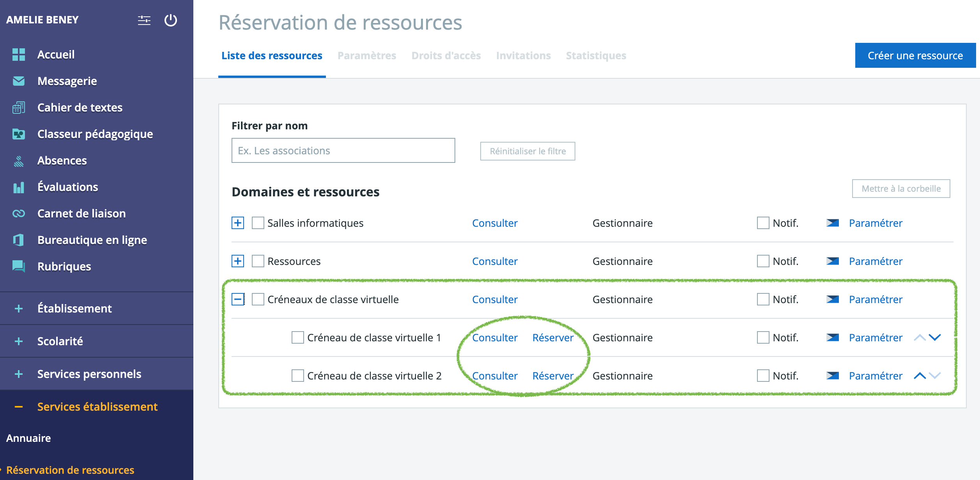This screenshot has height=480, width=980.
Task: Open the Évaluations chart icon
Action: pos(18,187)
